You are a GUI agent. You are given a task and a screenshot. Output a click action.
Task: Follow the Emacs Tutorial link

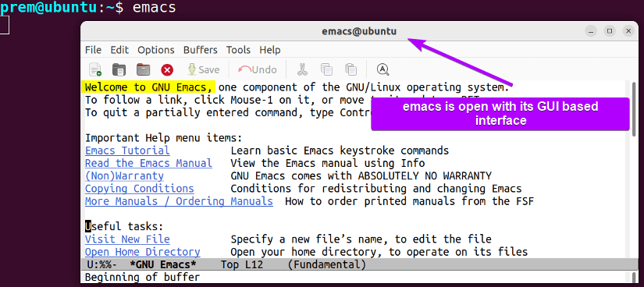127,151
